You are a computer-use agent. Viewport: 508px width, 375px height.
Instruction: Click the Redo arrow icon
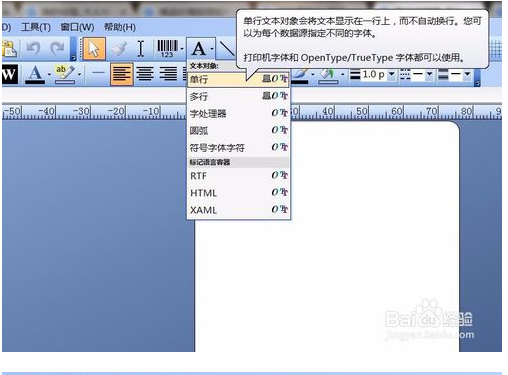coord(57,49)
